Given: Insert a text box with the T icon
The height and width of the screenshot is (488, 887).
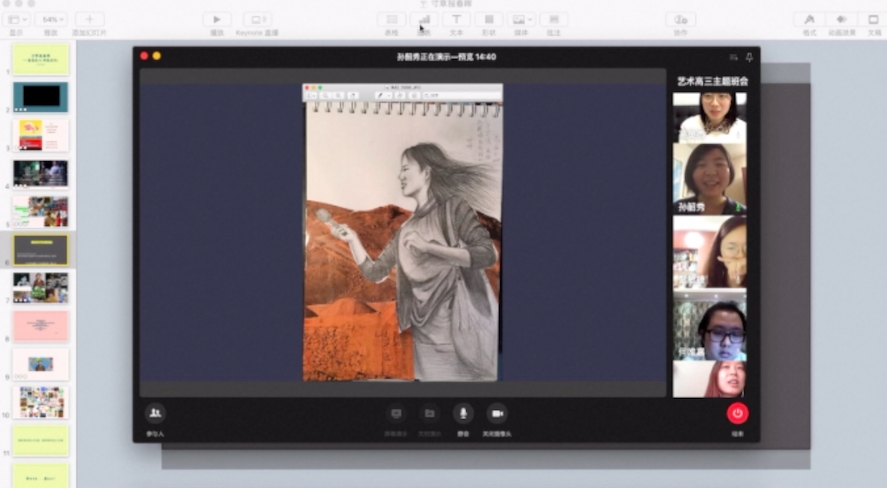Looking at the screenshot, I should point(456,19).
